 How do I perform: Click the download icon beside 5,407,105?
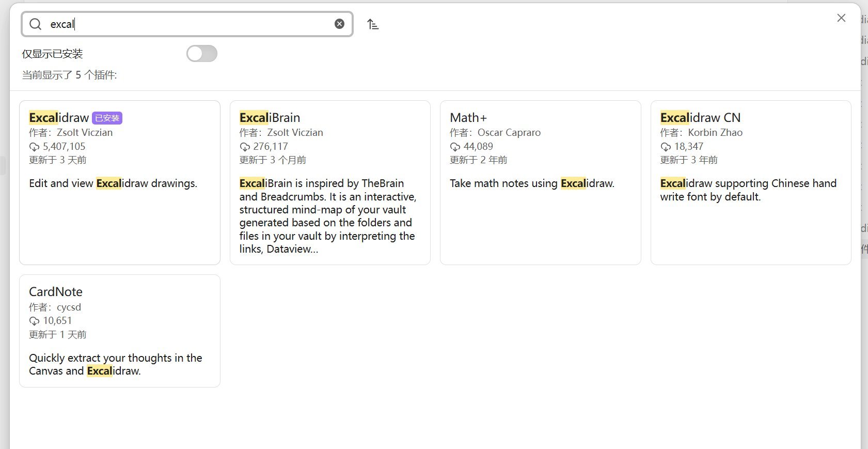point(34,147)
